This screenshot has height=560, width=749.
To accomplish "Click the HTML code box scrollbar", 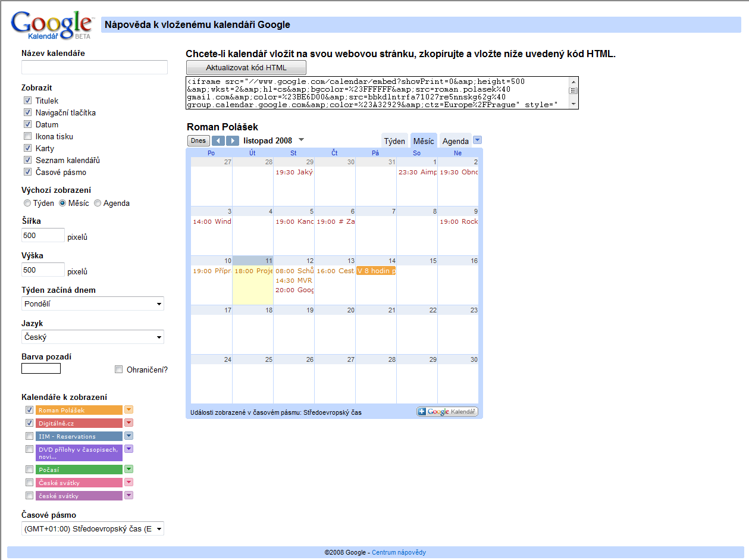I will [x=573, y=93].
